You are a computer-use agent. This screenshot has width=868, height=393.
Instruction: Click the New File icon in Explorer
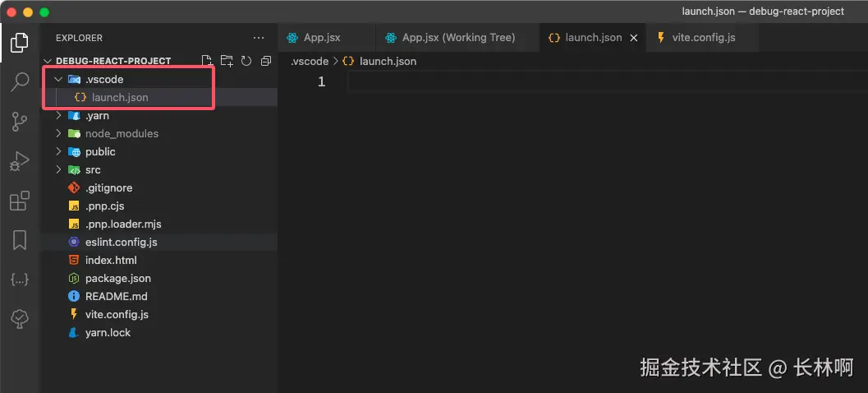(x=207, y=61)
